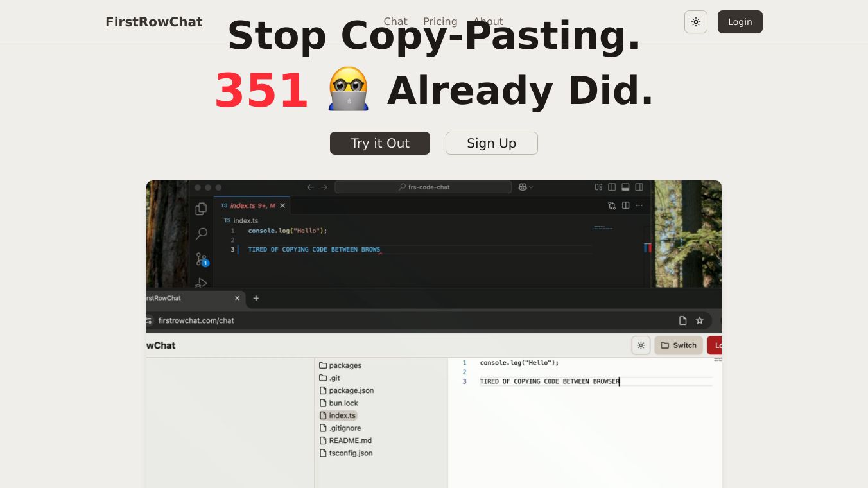Click console.log("Hello") line in the VS Code editor

(288, 231)
